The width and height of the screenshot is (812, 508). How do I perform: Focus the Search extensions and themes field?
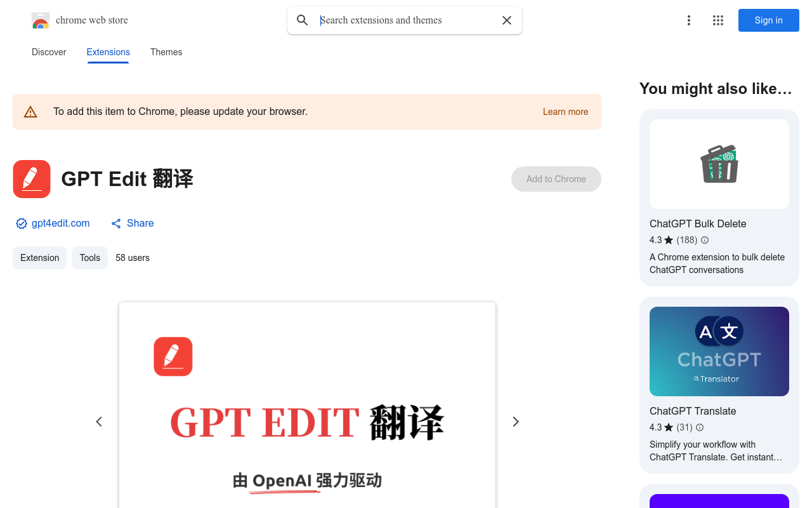point(406,20)
